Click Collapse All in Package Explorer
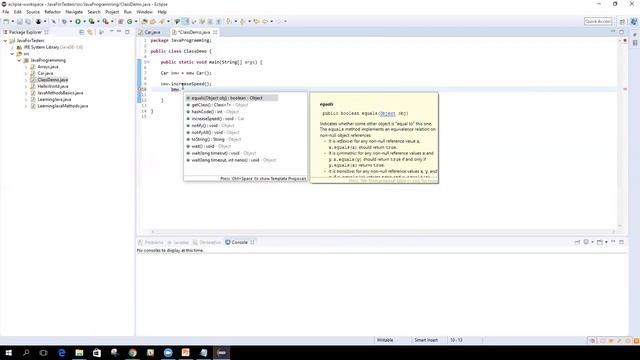This screenshot has width=640, height=360. tap(82, 32)
